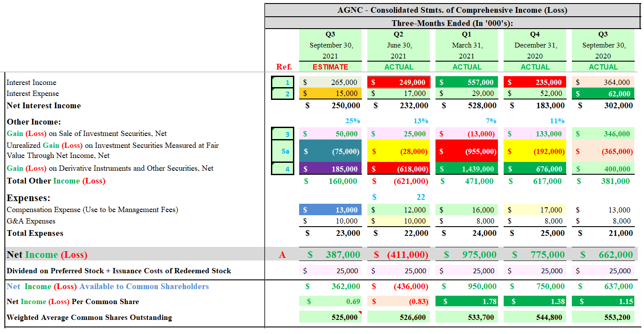Select the shares outstanding cell 553,200
The width and height of the screenshot is (644, 334).
point(603,317)
